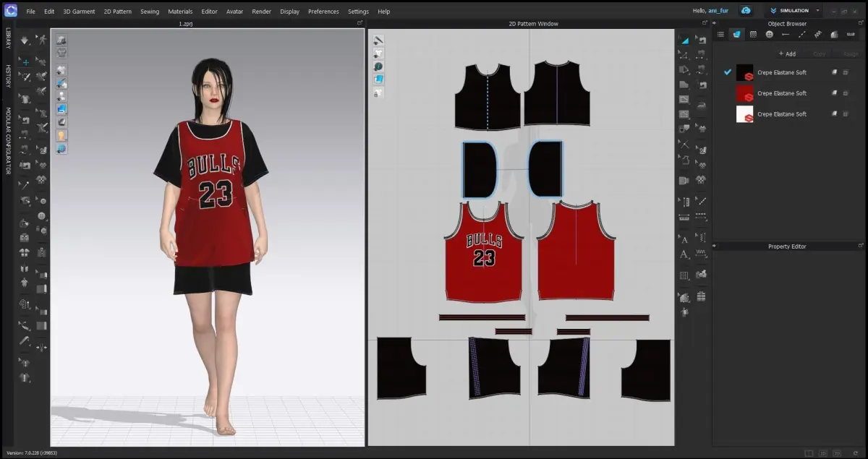The height and width of the screenshot is (459, 868).
Task: Open the Button tab icon in Object Browser
Action: (x=769, y=34)
